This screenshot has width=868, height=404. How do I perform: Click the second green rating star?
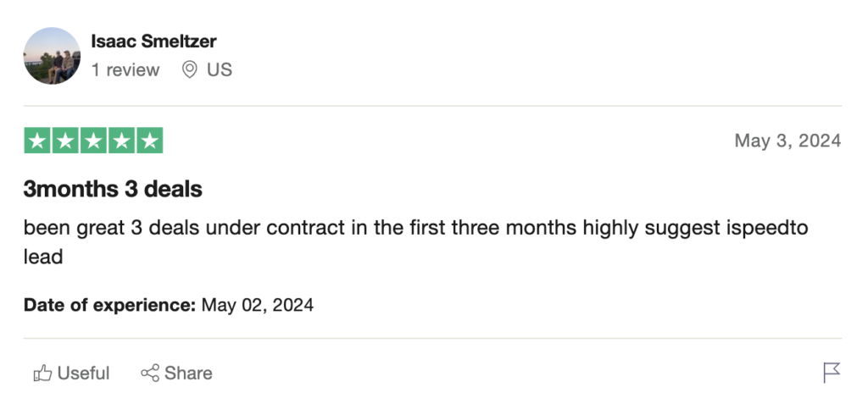tap(65, 141)
